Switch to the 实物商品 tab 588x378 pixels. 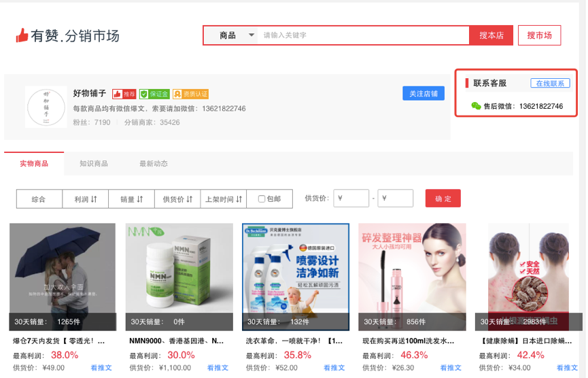tap(34, 163)
